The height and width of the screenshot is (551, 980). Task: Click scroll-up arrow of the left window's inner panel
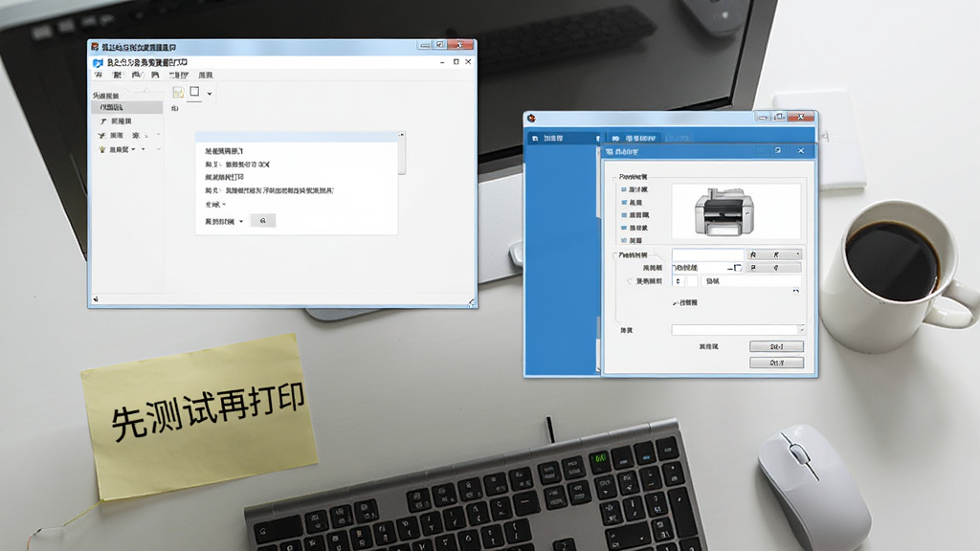401,134
